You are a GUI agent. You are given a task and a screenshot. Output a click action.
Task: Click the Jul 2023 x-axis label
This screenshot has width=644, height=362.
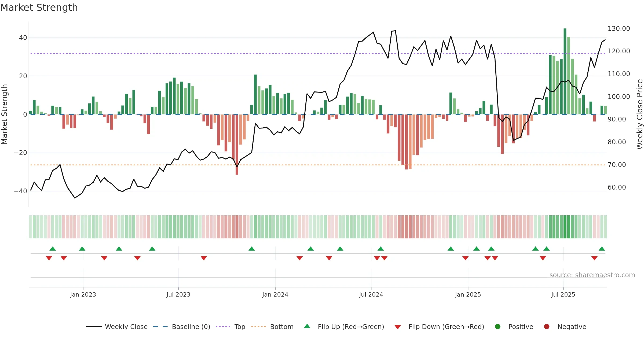(178, 295)
